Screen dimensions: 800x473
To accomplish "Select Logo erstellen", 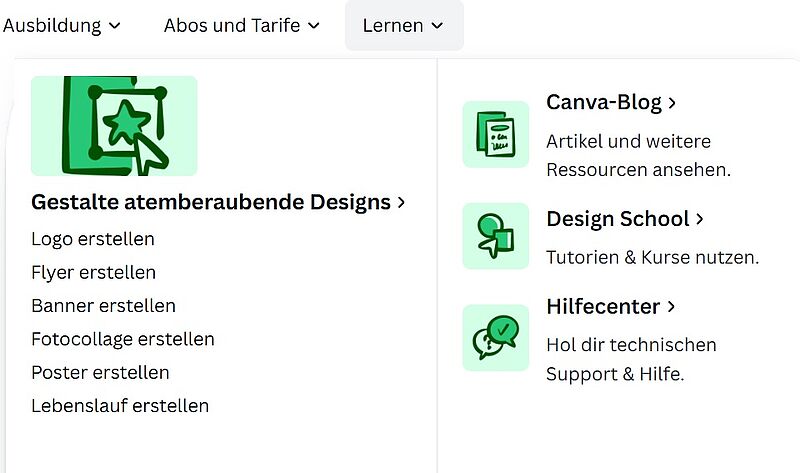I will [93, 239].
